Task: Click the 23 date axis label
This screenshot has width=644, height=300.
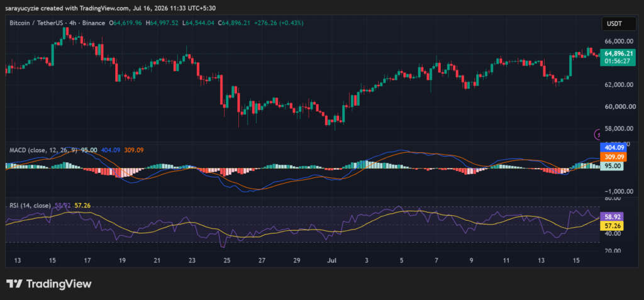Action: click(192, 260)
